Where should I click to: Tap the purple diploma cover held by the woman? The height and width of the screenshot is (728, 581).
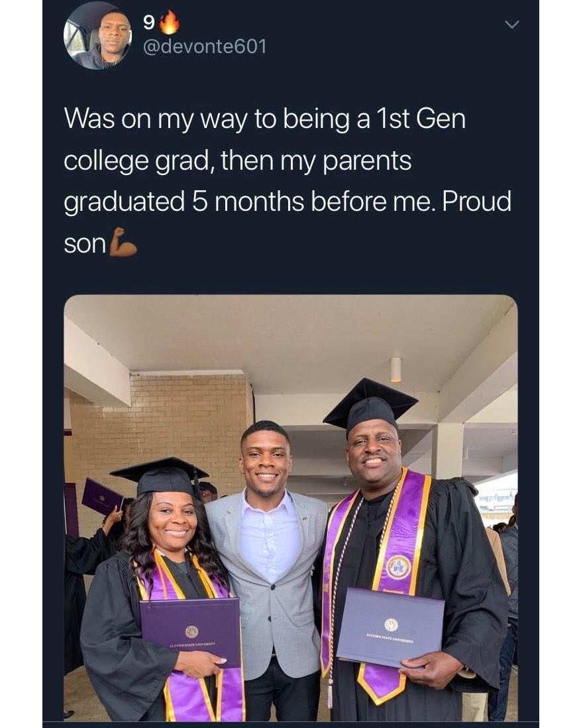(x=190, y=633)
